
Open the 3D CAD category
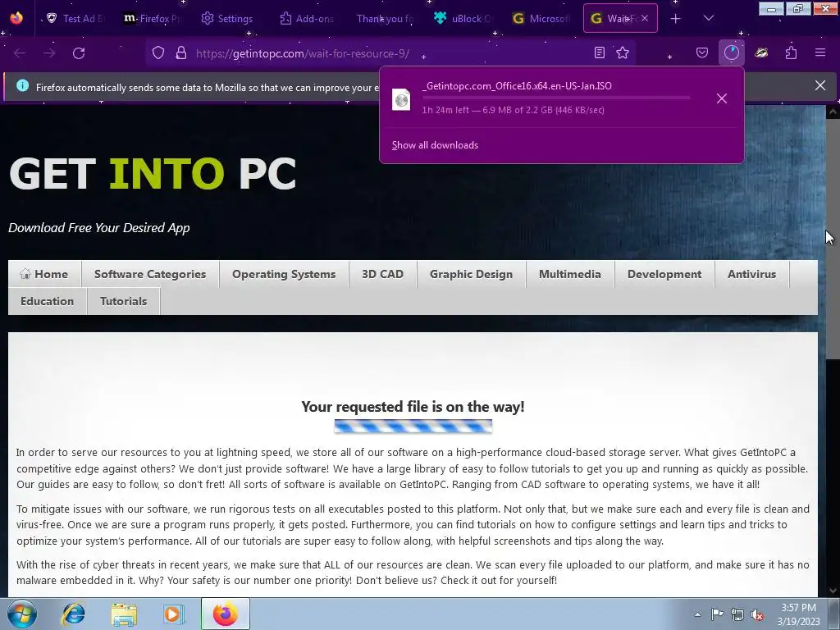[x=382, y=274]
